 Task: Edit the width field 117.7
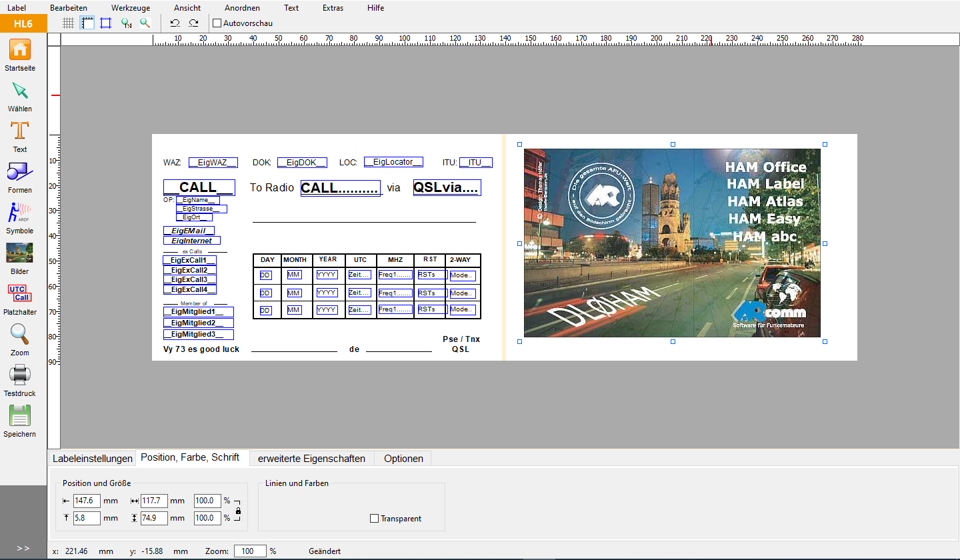coord(154,501)
